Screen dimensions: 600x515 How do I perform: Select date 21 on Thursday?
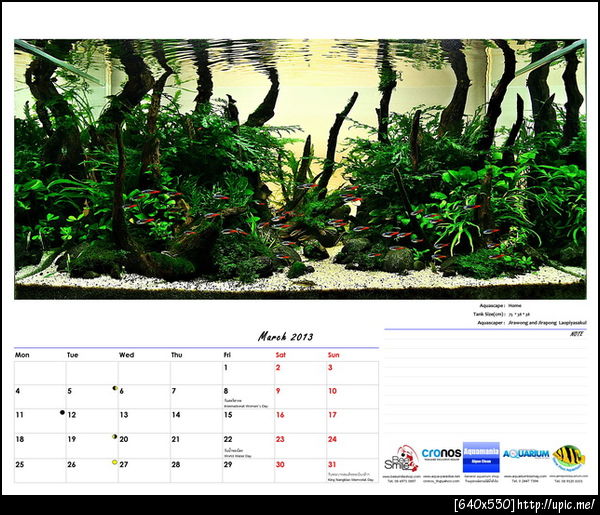click(176, 439)
